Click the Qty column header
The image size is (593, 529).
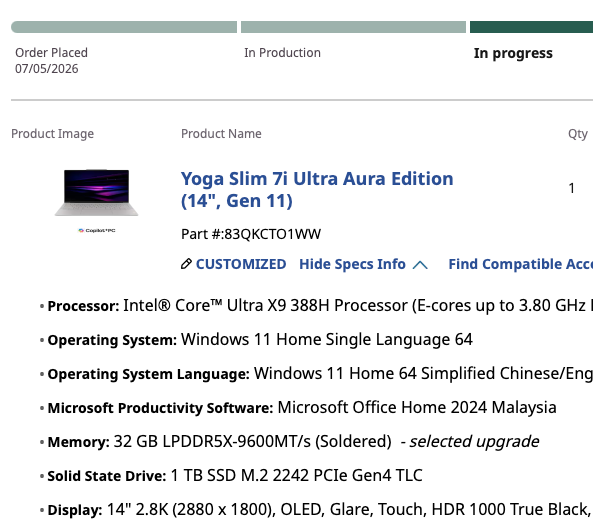578,134
